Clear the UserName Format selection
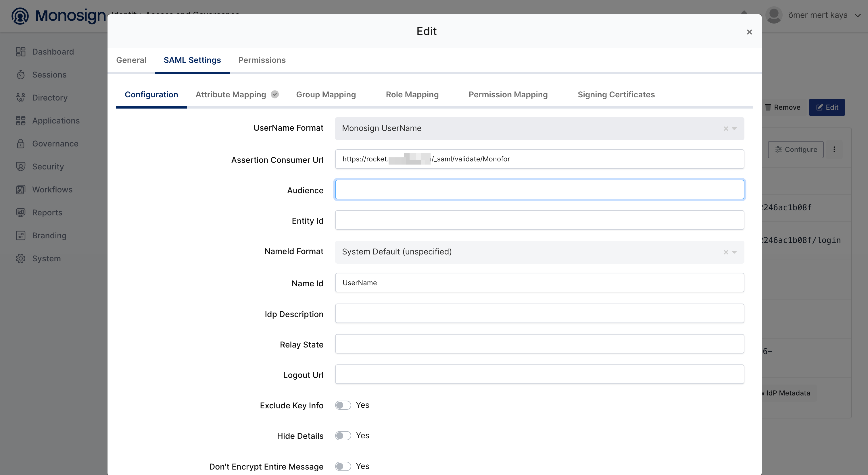 (726, 129)
